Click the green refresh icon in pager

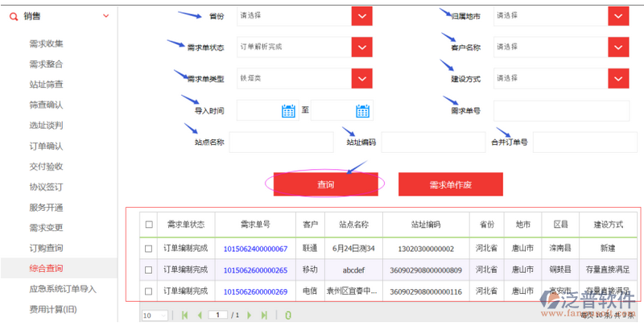pyautogui.click(x=288, y=316)
